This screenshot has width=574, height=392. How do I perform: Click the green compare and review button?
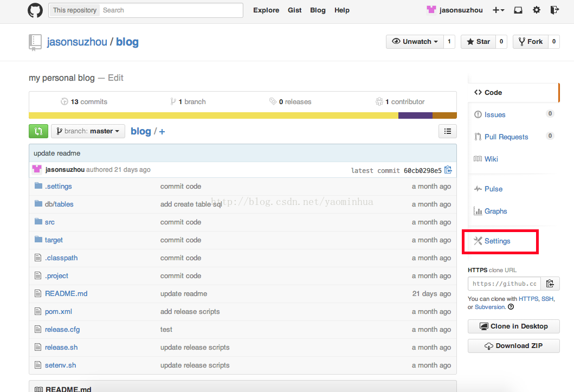pos(38,131)
